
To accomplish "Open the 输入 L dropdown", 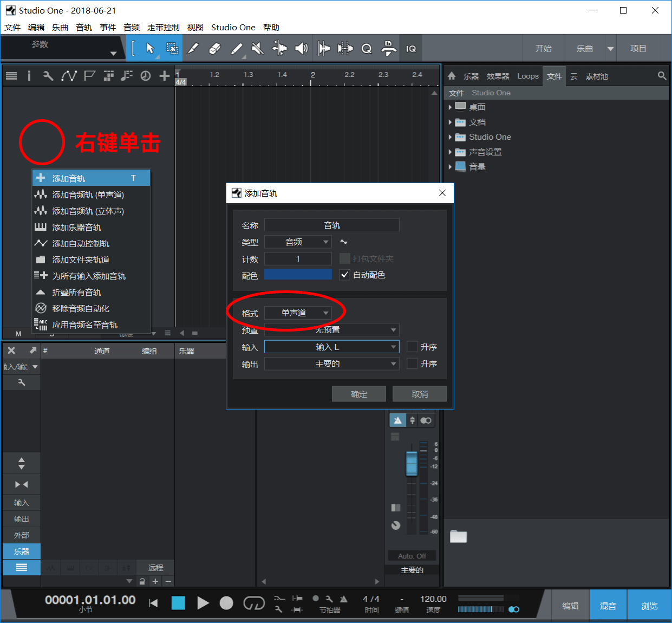I will coord(331,347).
